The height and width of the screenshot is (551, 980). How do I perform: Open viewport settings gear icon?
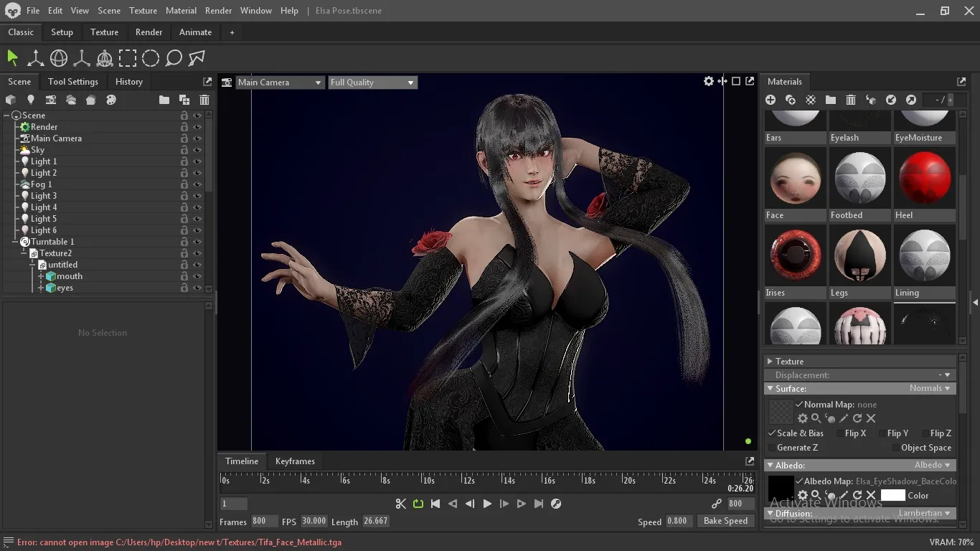pos(709,82)
